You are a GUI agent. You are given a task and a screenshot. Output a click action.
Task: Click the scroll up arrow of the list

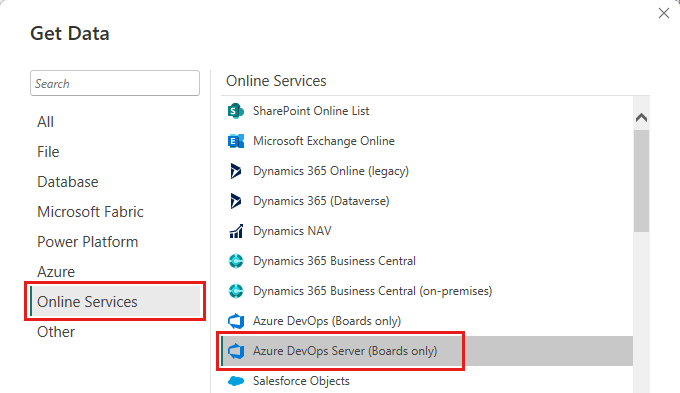tap(641, 118)
